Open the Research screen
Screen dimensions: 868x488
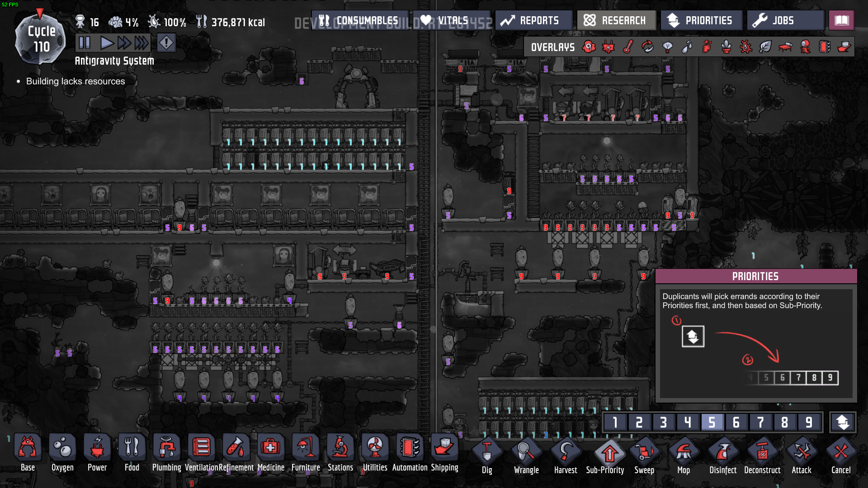pyautogui.click(x=616, y=20)
